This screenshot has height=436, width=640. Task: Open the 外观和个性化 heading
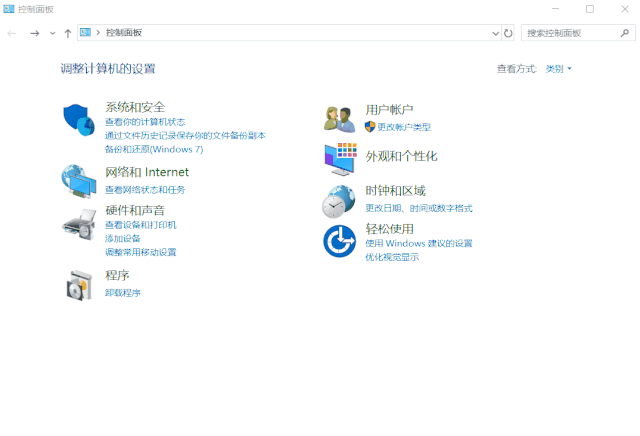(x=401, y=156)
